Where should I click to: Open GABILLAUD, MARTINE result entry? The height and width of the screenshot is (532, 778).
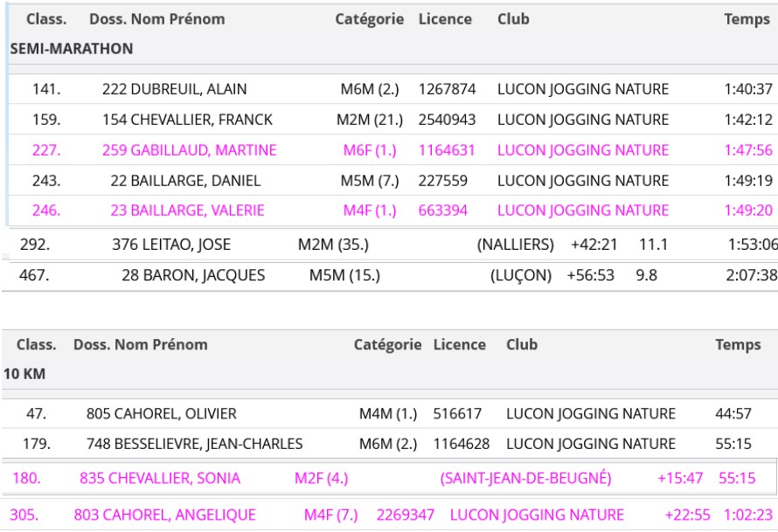tap(203, 150)
